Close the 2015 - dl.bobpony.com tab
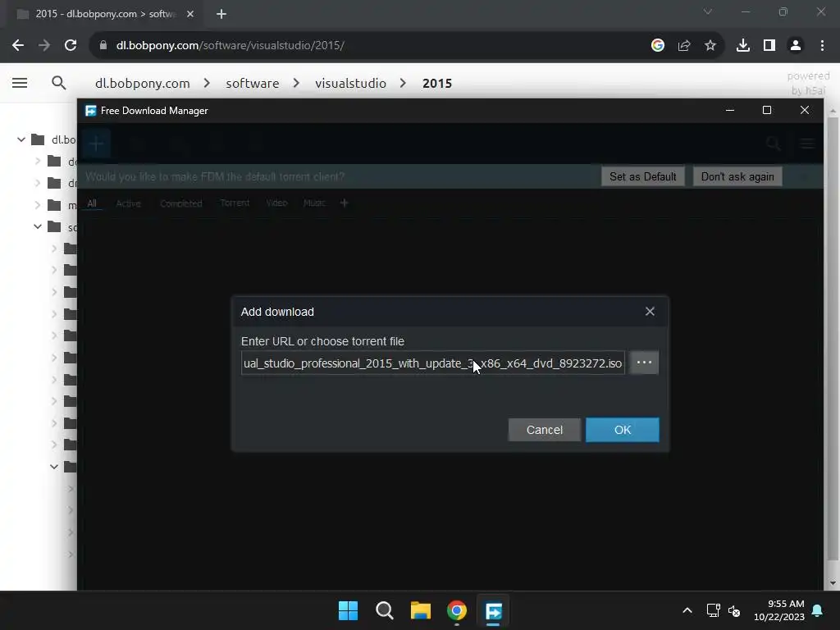Image resolution: width=840 pixels, height=630 pixels. click(190, 14)
